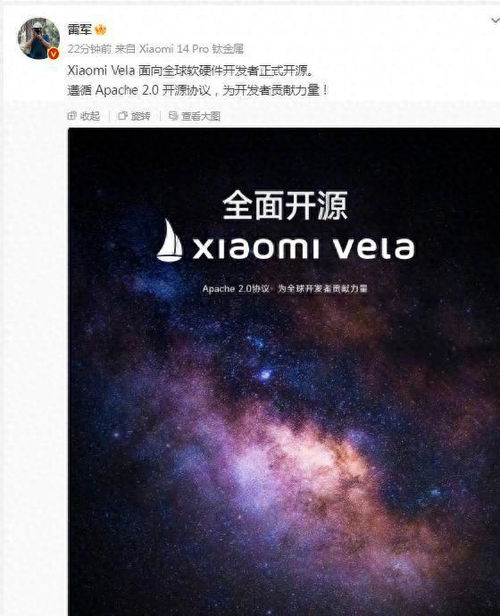500x616 pixels.
Task: Click the sailboat logo in the poster
Action: click(170, 240)
